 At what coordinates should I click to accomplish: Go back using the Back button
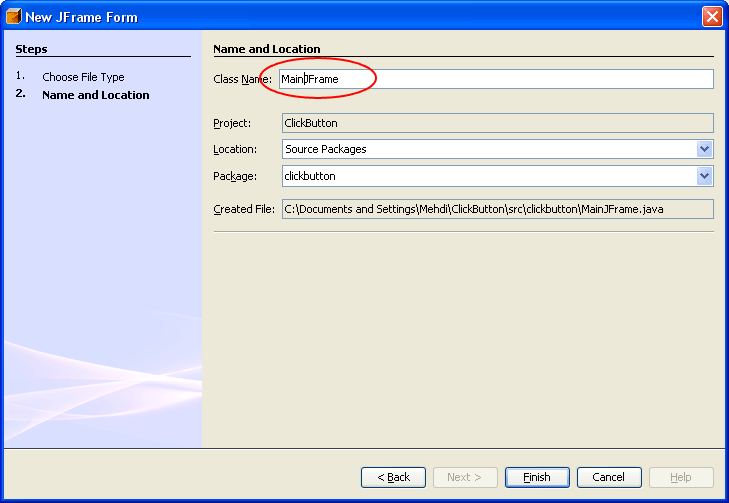click(393, 477)
